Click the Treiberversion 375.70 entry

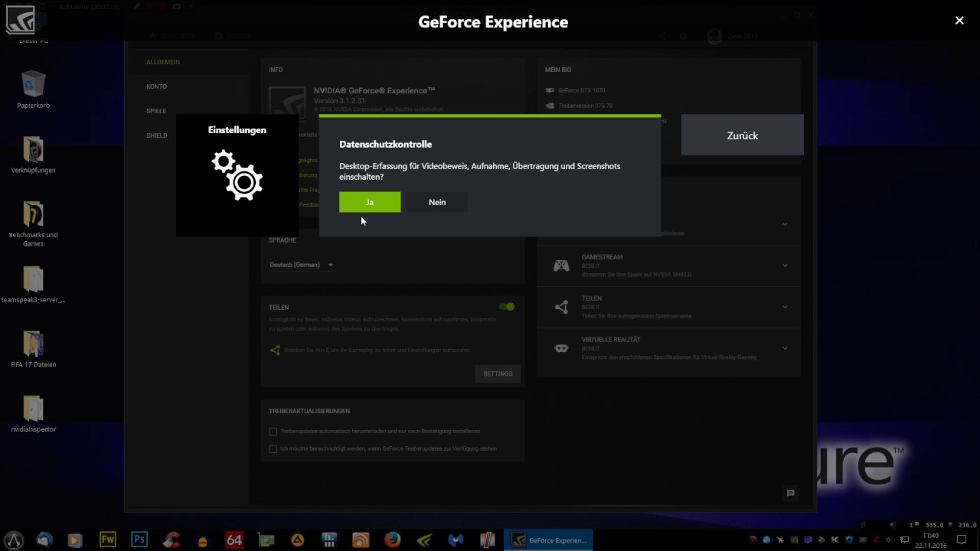click(x=585, y=106)
